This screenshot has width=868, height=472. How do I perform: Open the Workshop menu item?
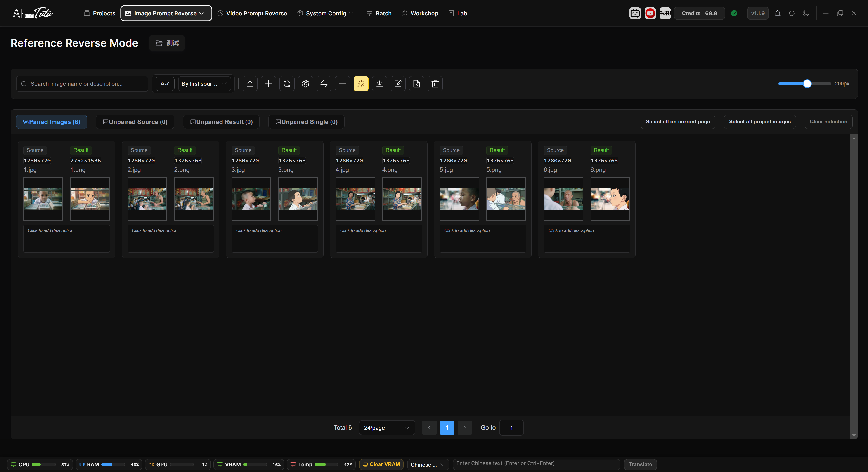(420, 13)
